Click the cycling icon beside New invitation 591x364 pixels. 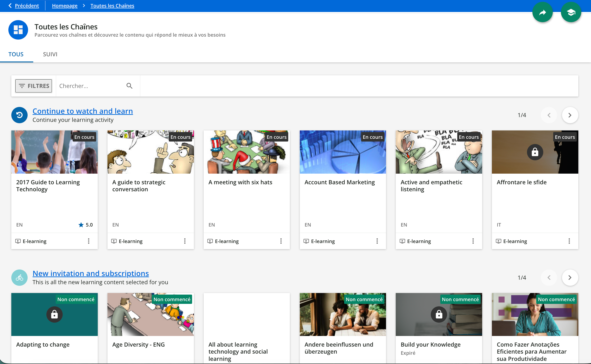click(19, 278)
